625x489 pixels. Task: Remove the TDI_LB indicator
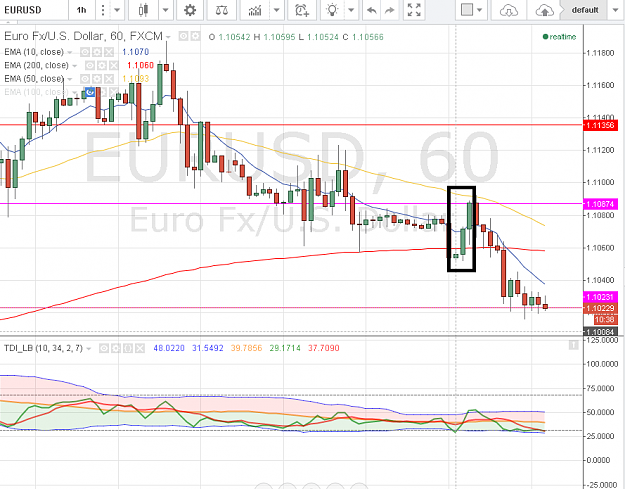click(x=140, y=348)
